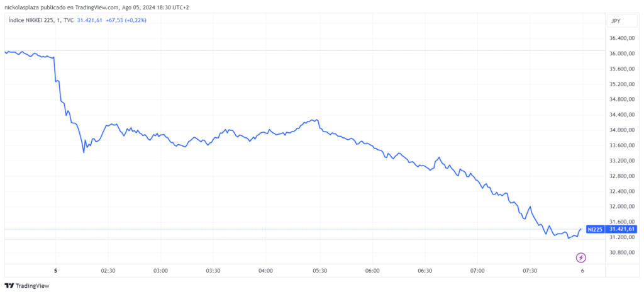Click the Índice NIKKEI 225 title

click(33, 21)
